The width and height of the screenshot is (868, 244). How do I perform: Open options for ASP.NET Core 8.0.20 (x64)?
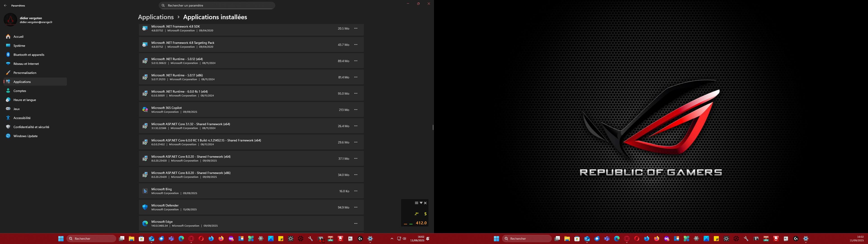(356, 158)
